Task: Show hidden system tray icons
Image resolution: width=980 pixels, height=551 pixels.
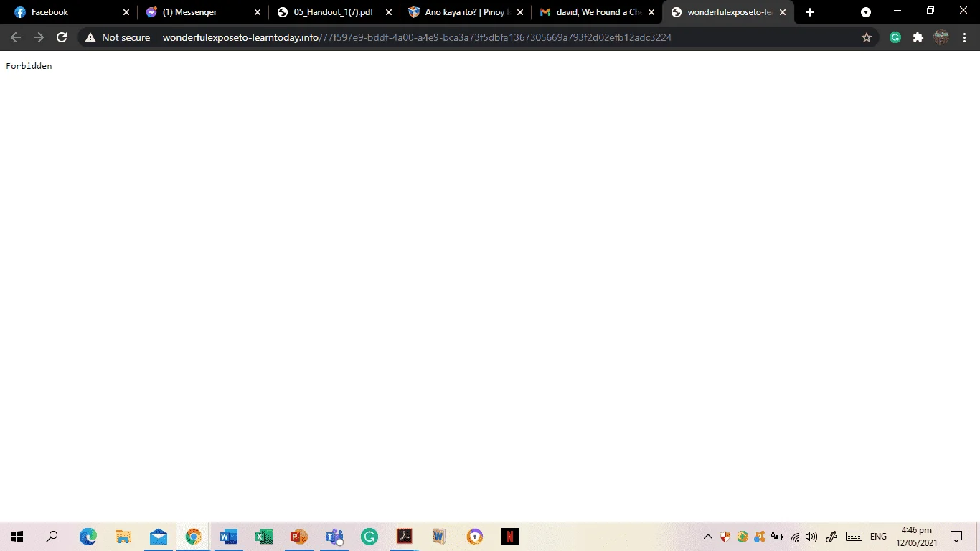Action: 708,537
